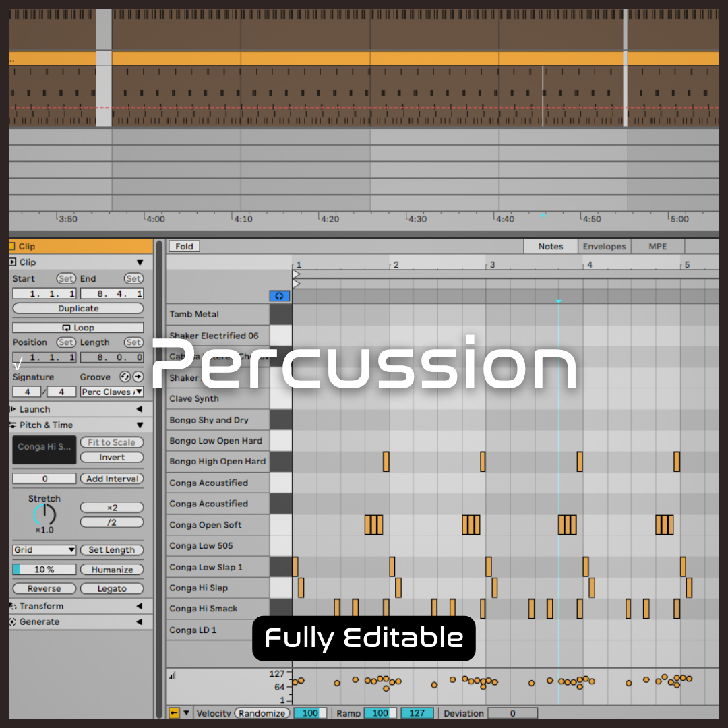The height and width of the screenshot is (728, 728).
Task: Click the headphone preview icon
Action: point(279,296)
